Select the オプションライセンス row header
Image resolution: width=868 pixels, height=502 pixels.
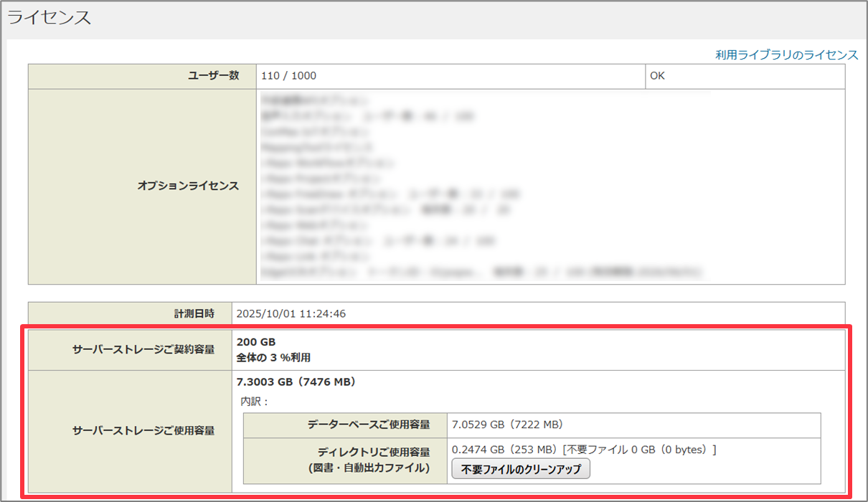[x=188, y=186]
